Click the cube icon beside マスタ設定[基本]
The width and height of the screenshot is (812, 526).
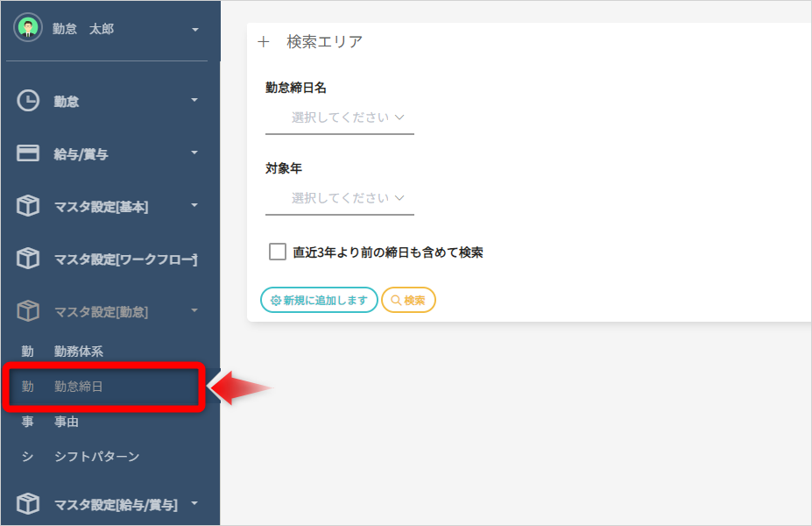click(28, 207)
